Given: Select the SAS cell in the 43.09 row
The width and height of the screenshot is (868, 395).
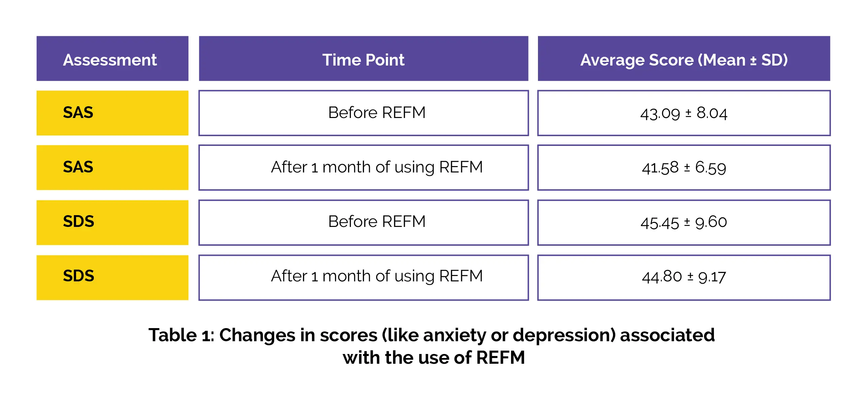Looking at the screenshot, I should [x=112, y=113].
